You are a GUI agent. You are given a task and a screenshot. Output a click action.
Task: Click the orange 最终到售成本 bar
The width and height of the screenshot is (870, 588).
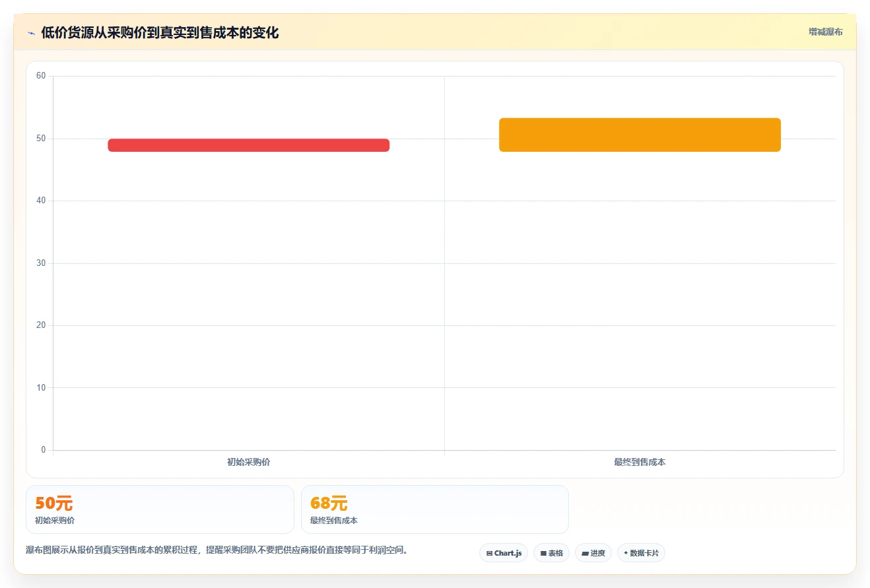coord(640,135)
